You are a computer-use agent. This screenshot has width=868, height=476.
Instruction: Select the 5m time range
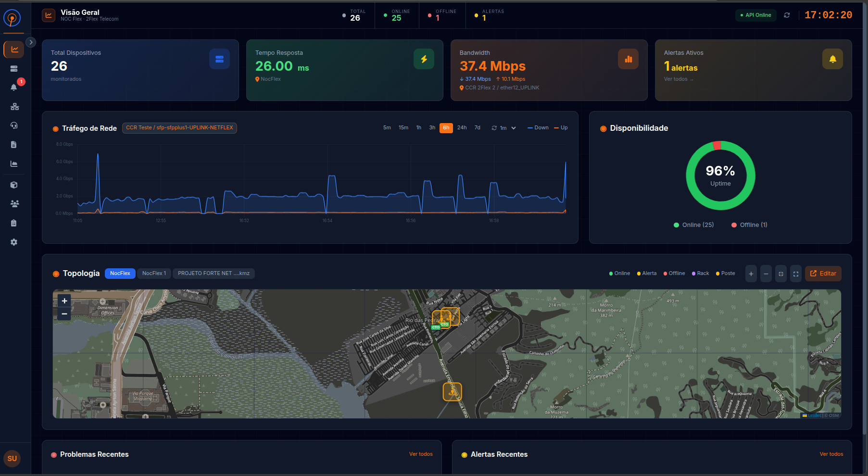(x=387, y=128)
